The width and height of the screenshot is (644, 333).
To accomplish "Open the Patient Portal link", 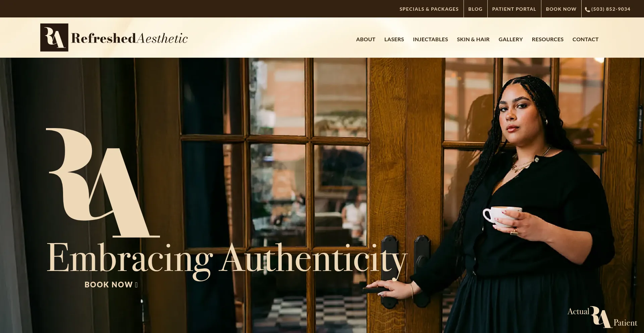I will point(514,9).
